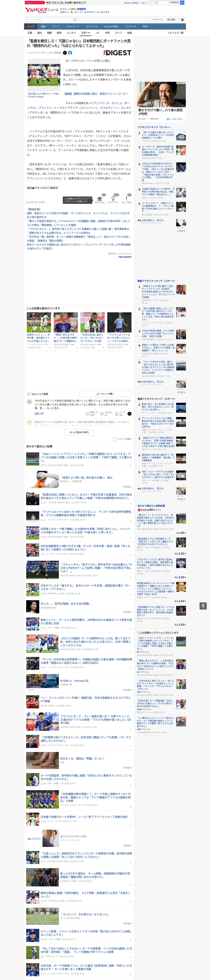The height and width of the screenshot is (980, 210).
Task: Open 森保ジャパン、ガーナに2発完封勝ち article
Action: click(86, 621)
